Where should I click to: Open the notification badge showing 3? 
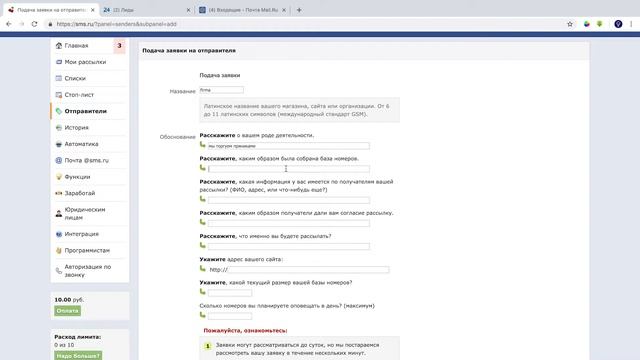119,46
